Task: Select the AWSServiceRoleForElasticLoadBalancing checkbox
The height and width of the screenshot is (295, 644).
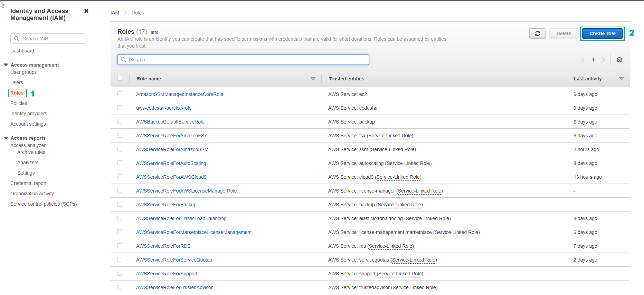Action: pyautogui.click(x=120, y=218)
